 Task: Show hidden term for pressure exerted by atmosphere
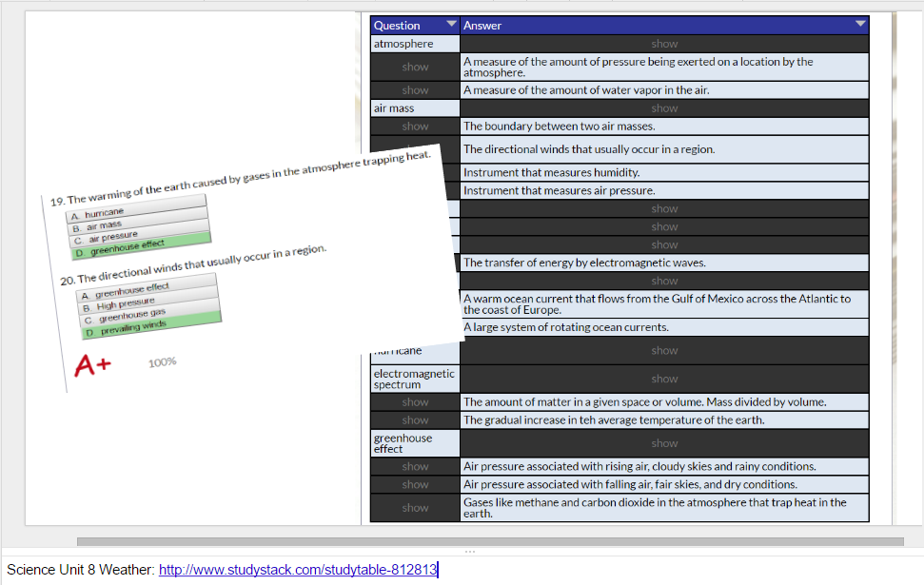pos(415,68)
